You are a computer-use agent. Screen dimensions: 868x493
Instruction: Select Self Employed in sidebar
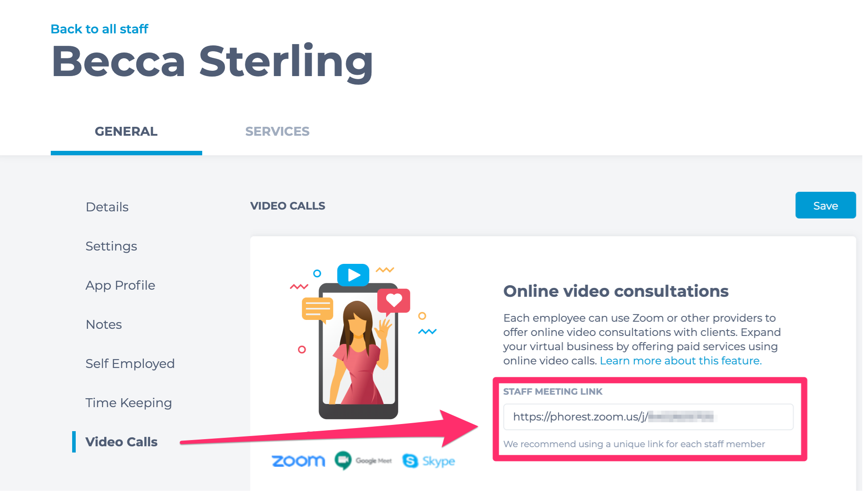pos(130,364)
